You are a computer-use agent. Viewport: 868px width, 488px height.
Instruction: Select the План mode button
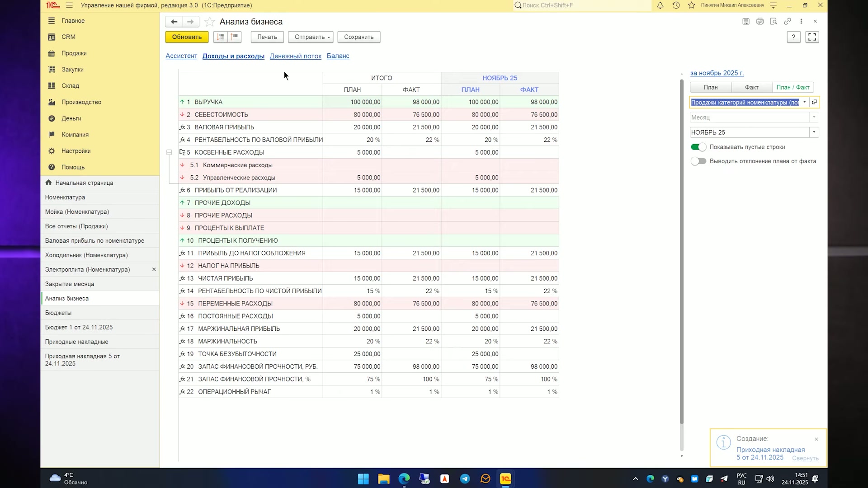coord(711,87)
